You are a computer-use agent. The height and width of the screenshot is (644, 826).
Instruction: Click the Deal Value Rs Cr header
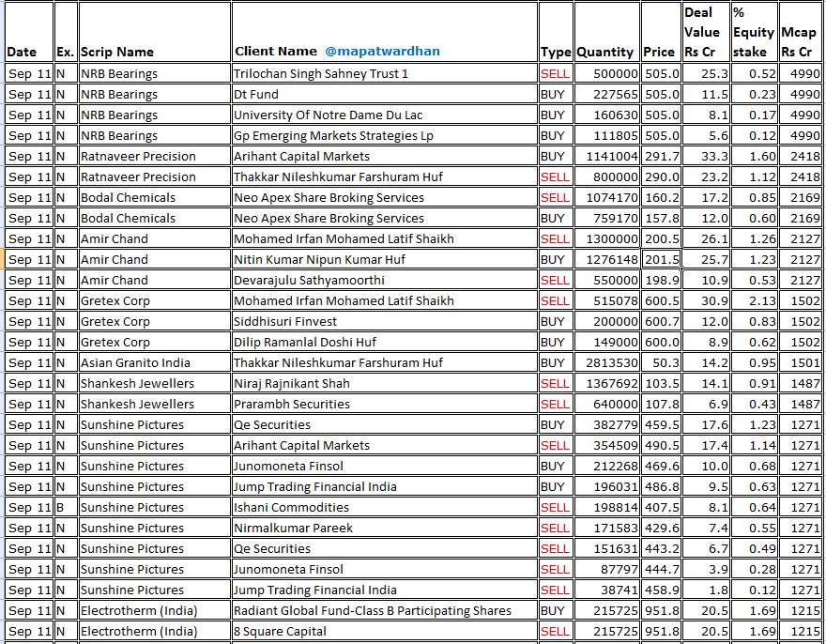point(705,32)
